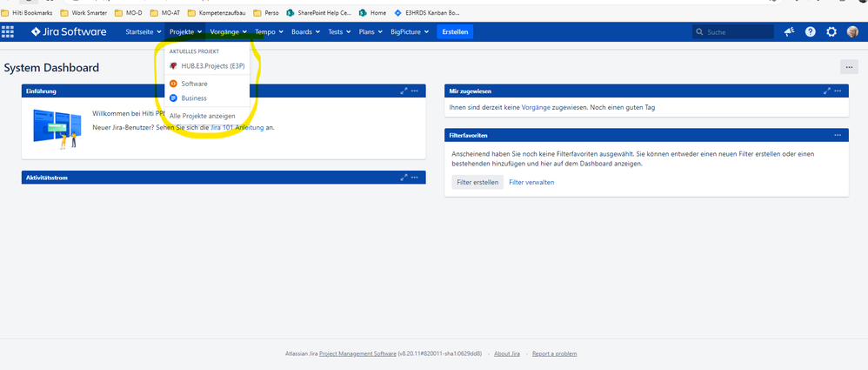
Task: Open the About Jira footer link
Action: point(506,353)
